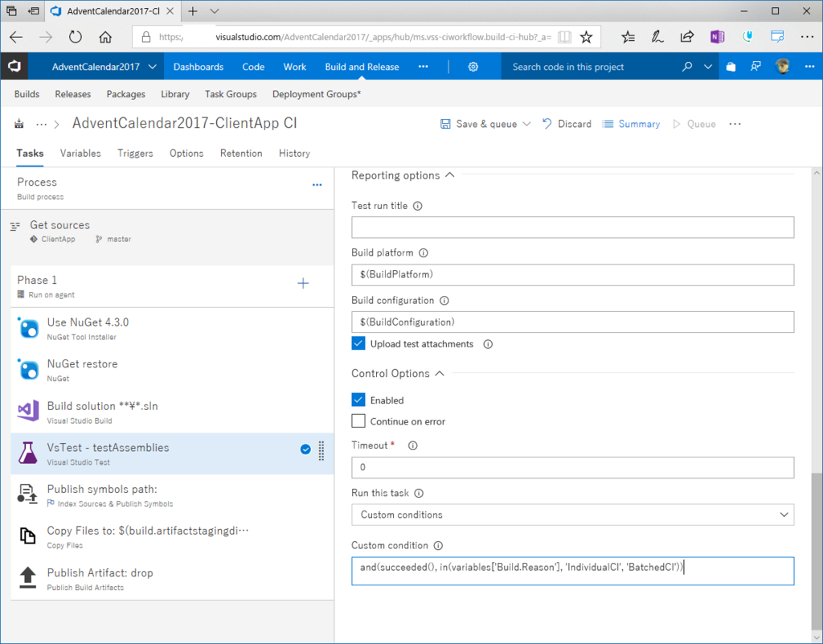The height and width of the screenshot is (644, 823).
Task: Go to Releases sub-hub
Action: [73, 94]
